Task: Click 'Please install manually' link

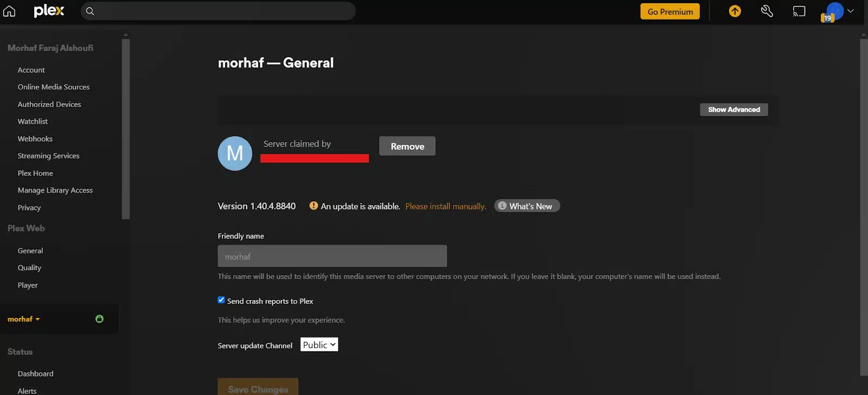Action: pyautogui.click(x=446, y=206)
